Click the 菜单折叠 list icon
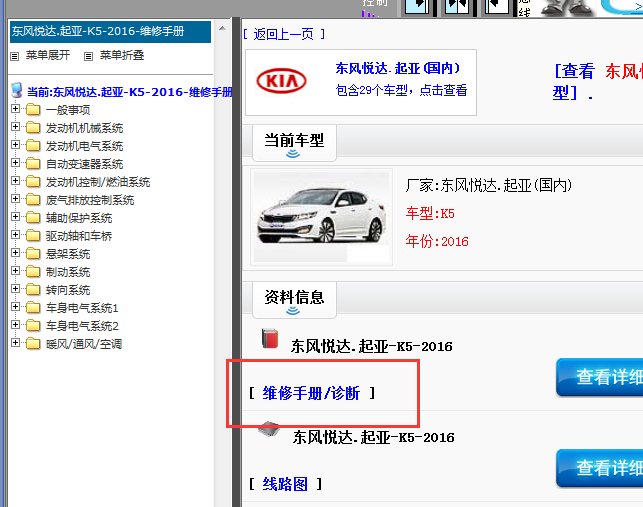The image size is (643, 507). [88, 56]
